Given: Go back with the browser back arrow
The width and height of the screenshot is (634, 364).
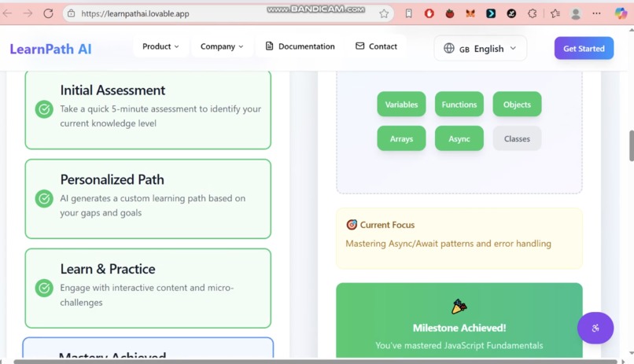Looking at the screenshot, I should click(x=8, y=13).
